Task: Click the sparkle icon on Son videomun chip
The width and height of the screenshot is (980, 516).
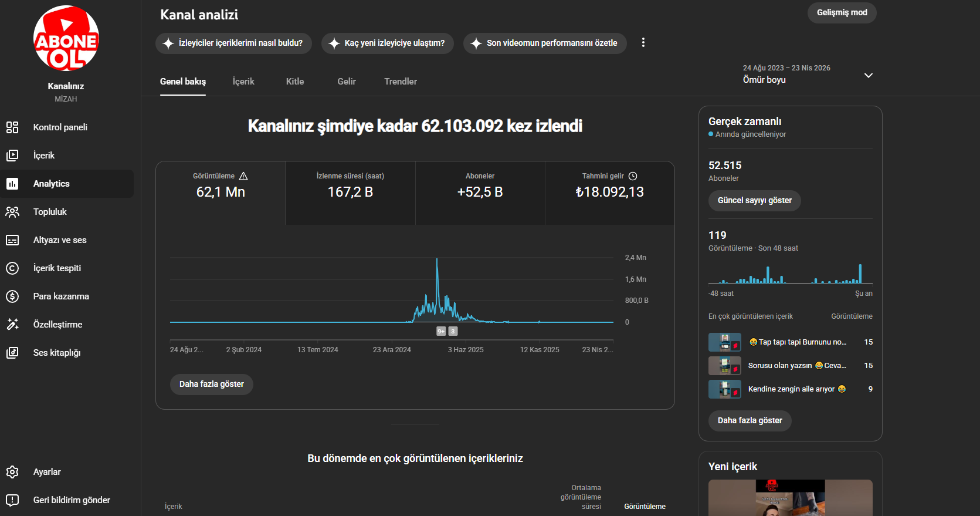Action: 476,43
